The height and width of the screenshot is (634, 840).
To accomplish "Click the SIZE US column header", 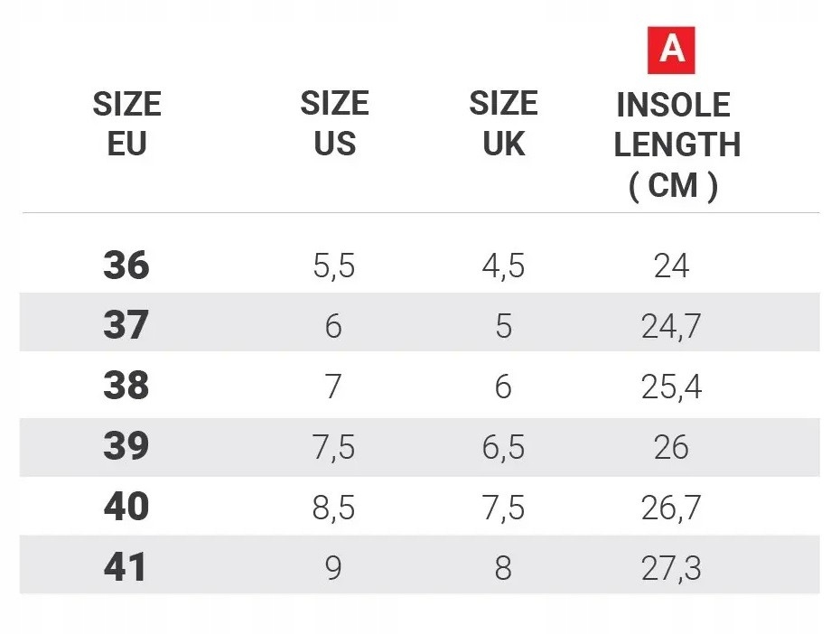I will click(x=334, y=124).
